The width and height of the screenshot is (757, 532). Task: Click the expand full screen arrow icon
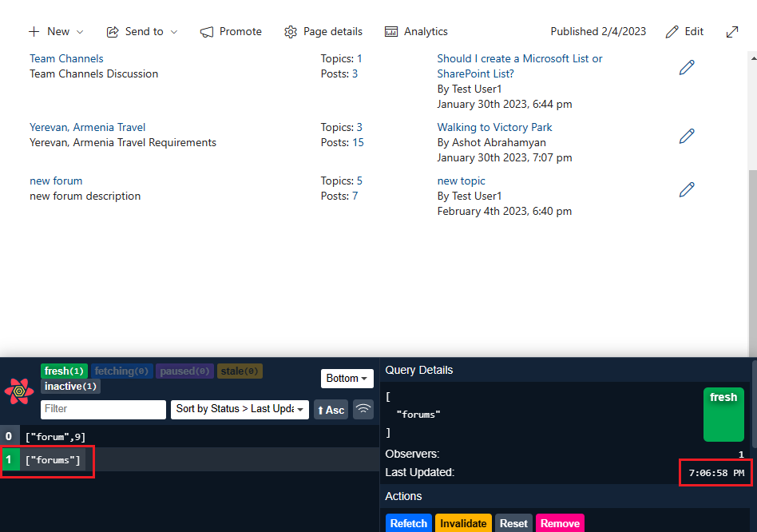click(x=731, y=32)
